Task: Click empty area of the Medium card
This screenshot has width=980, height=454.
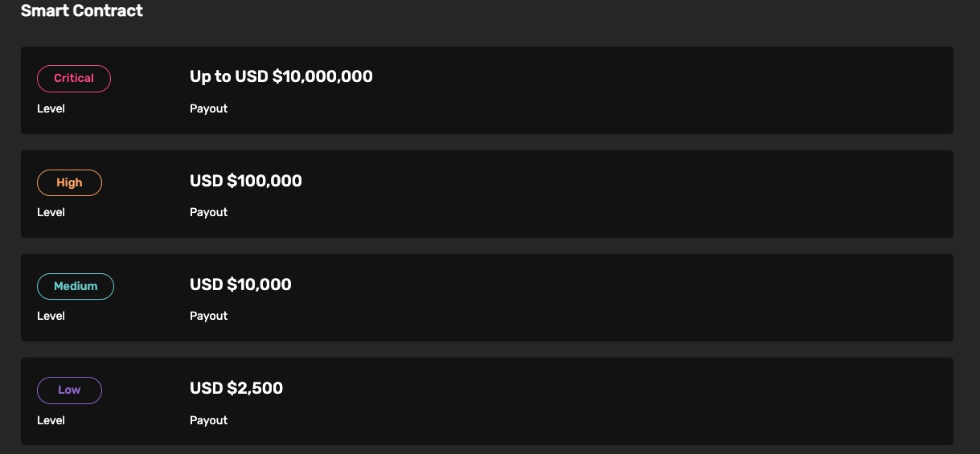Action: [x=643, y=297]
